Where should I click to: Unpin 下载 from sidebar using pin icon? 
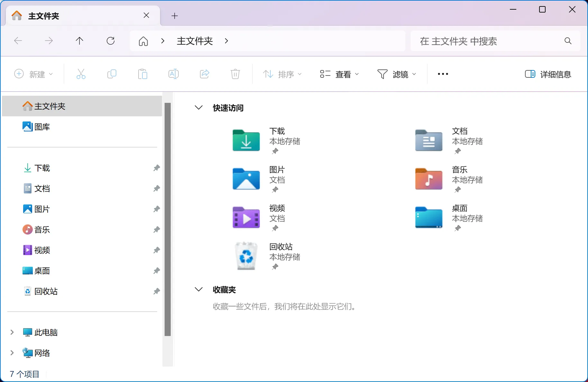coord(157,168)
